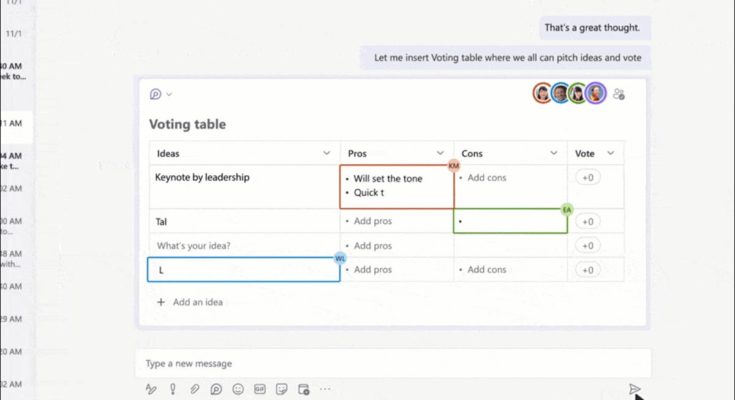Open the sticker picker

(282, 389)
